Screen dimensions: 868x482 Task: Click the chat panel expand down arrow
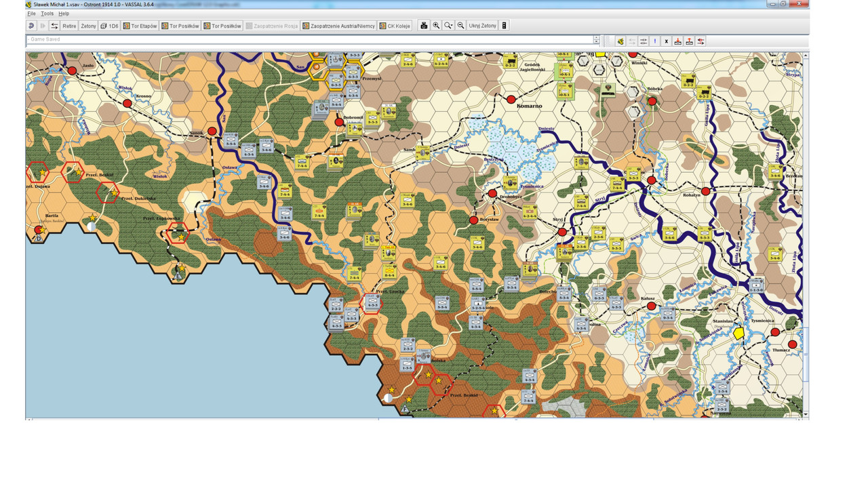(596, 42)
